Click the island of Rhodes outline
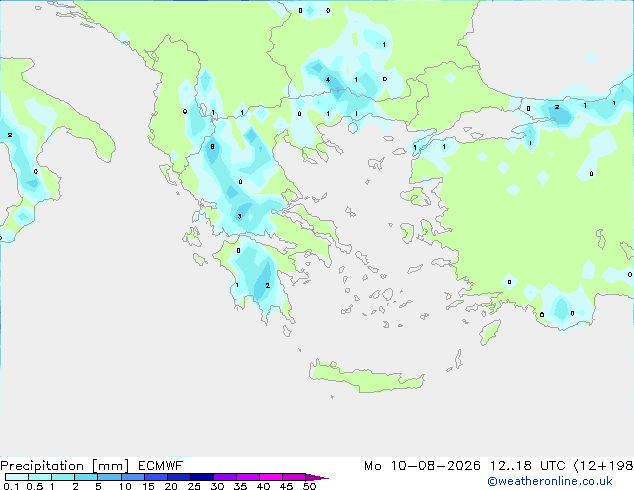 click(x=490, y=332)
